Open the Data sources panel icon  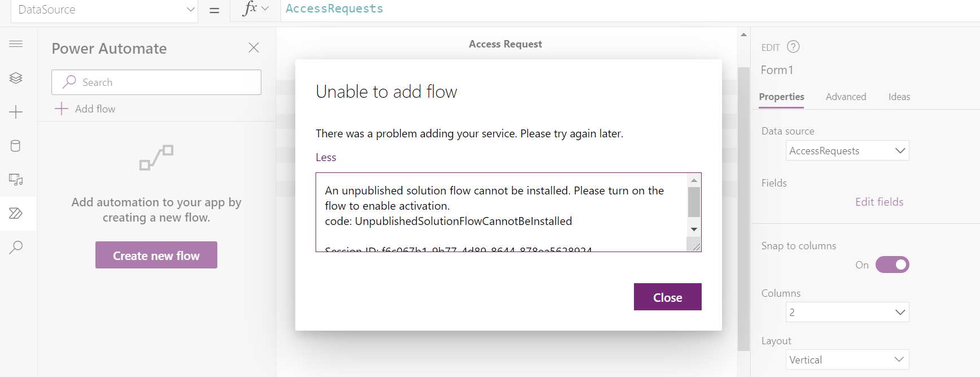(16, 146)
